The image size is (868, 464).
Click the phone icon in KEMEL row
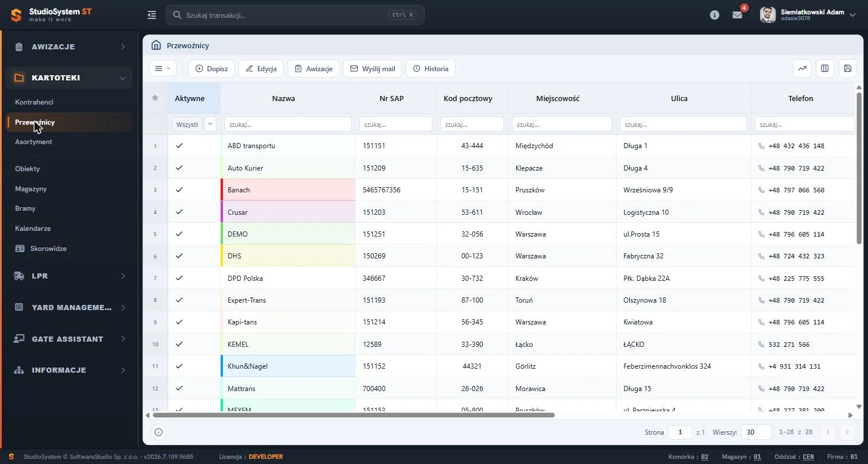[x=761, y=345]
